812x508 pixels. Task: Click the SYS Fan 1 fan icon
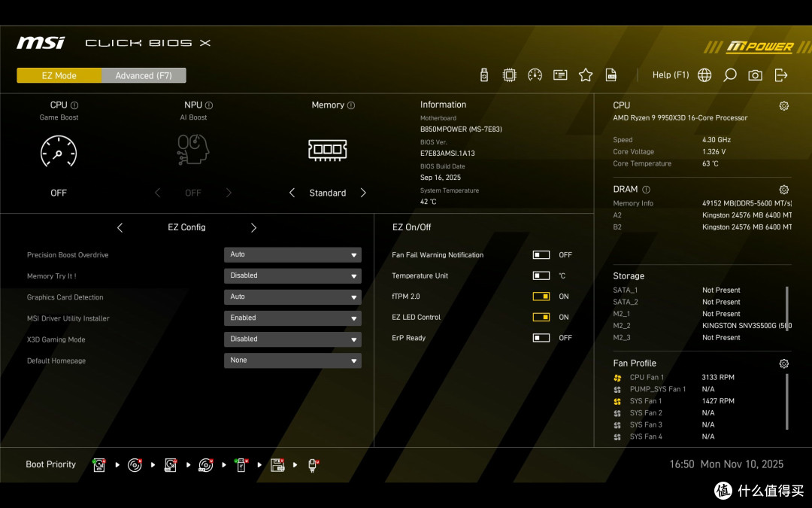tap(617, 401)
